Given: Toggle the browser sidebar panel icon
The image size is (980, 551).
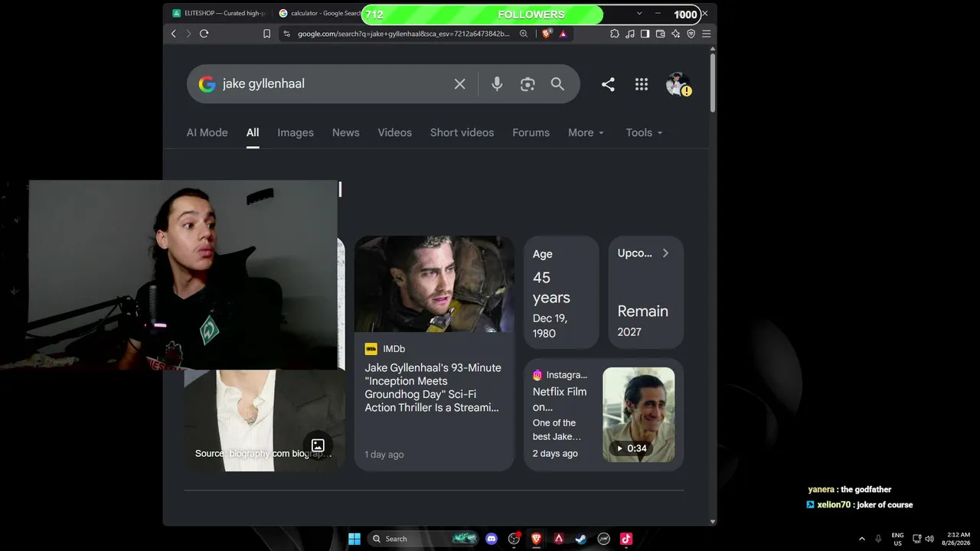Looking at the screenshot, I should click(x=645, y=34).
